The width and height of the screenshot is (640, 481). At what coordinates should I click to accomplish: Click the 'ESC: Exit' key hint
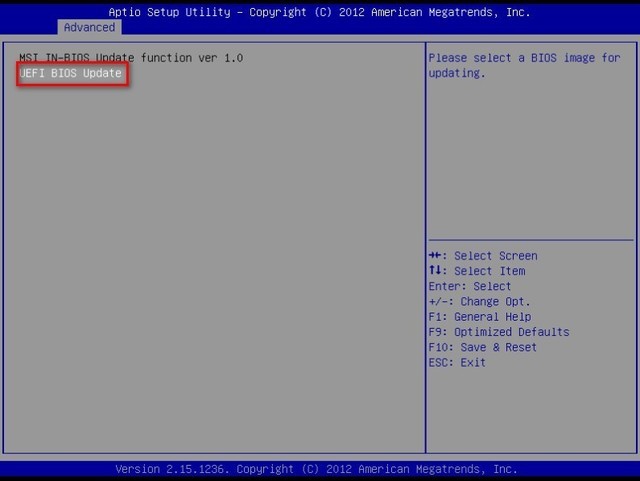(456, 362)
